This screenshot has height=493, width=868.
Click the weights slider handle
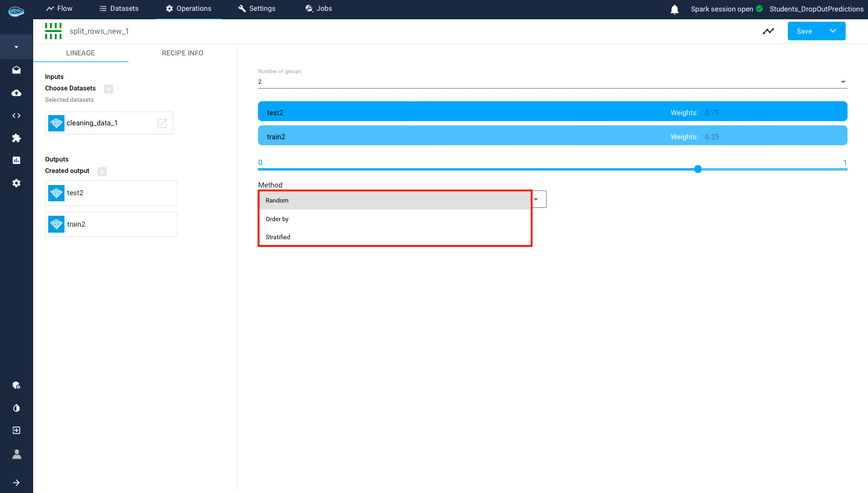pyautogui.click(x=698, y=169)
